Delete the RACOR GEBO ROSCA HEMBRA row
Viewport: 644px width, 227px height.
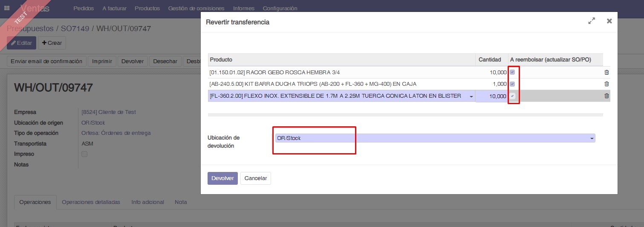click(606, 73)
